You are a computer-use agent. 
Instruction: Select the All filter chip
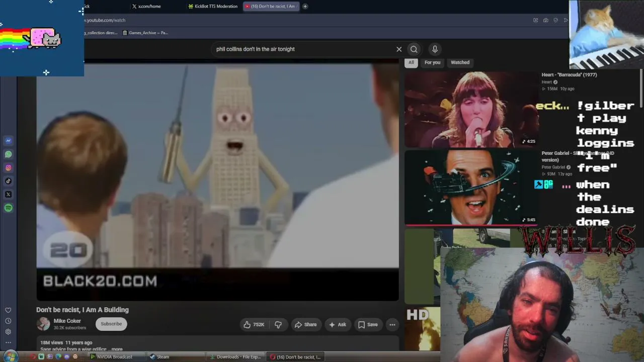pyautogui.click(x=411, y=62)
